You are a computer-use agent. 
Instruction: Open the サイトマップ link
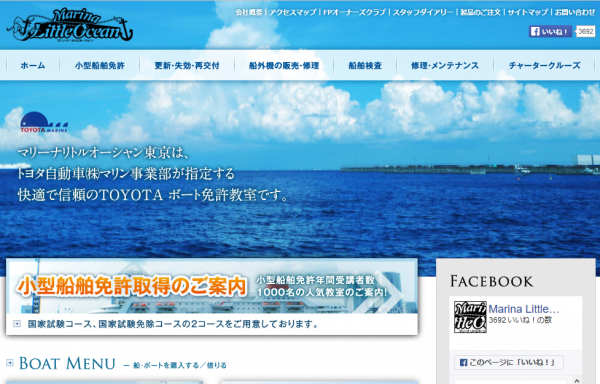coord(528,12)
